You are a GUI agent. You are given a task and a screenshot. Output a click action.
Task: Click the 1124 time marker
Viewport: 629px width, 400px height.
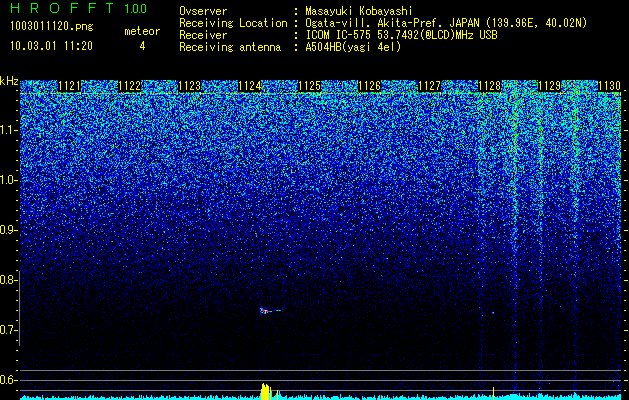coord(250,86)
